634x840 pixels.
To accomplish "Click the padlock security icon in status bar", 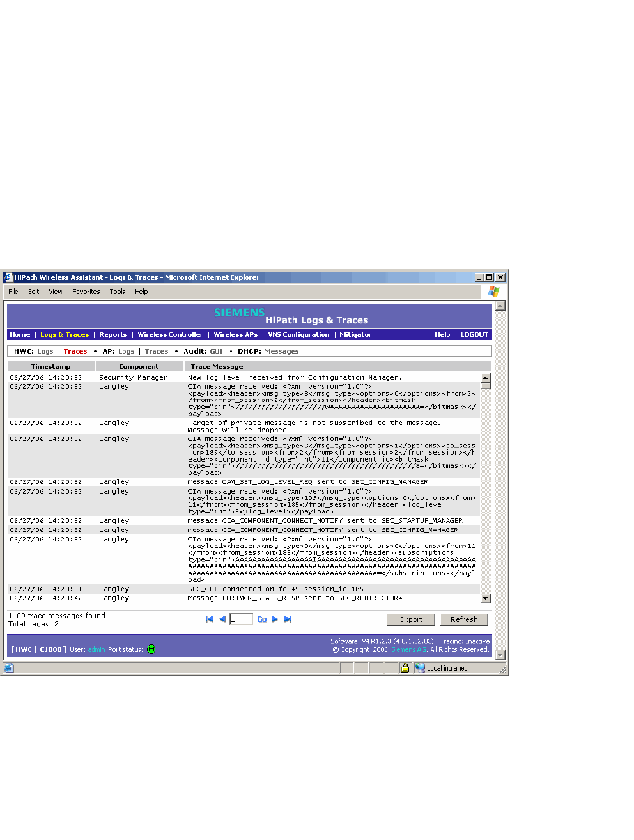I will (405, 668).
